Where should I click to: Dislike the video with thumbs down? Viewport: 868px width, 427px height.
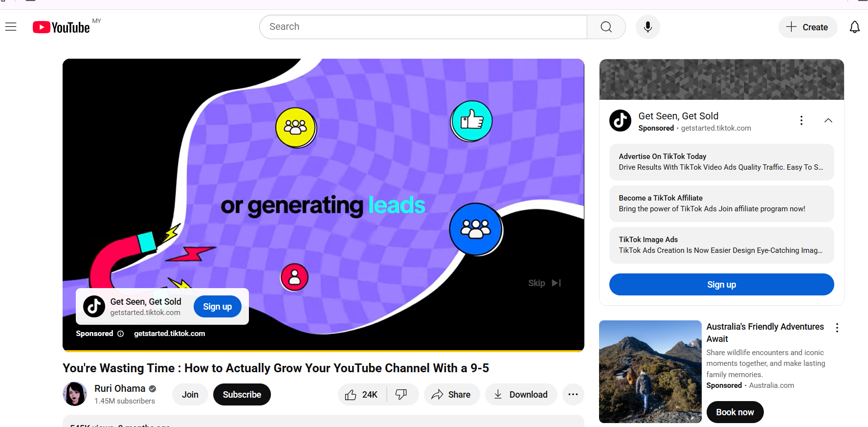(401, 394)
